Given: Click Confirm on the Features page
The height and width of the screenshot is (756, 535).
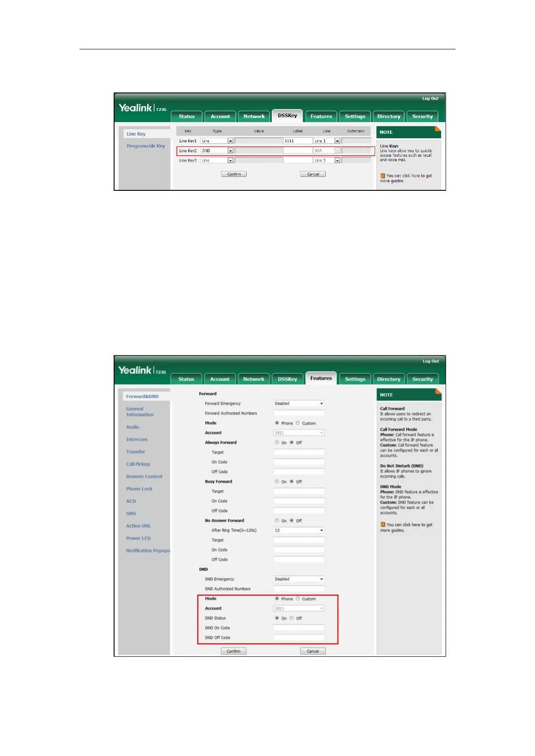Looking at the screenshot, I should pyautogui.click(x=234, y=651).
